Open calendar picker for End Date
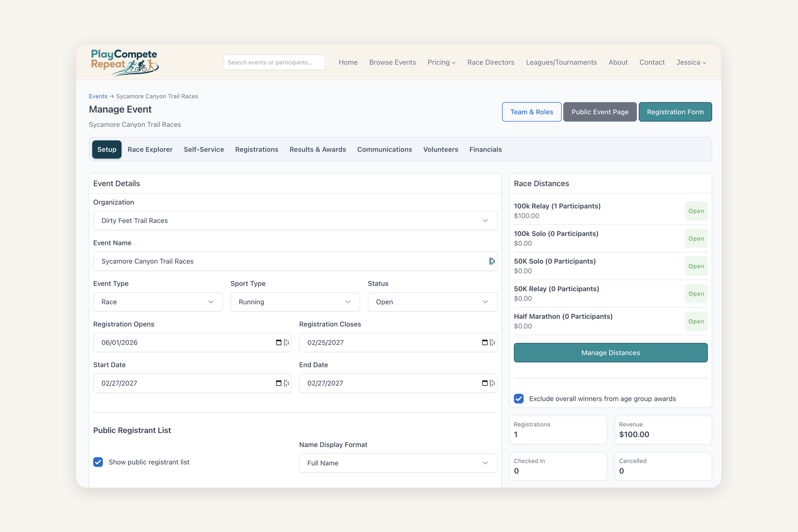798x532 pixels. click(x=485, y=383)
